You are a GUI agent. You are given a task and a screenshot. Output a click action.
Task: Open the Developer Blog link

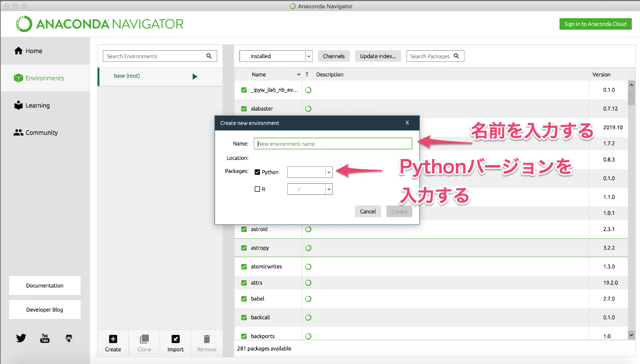pyautogui.click(x=45, y=310)
